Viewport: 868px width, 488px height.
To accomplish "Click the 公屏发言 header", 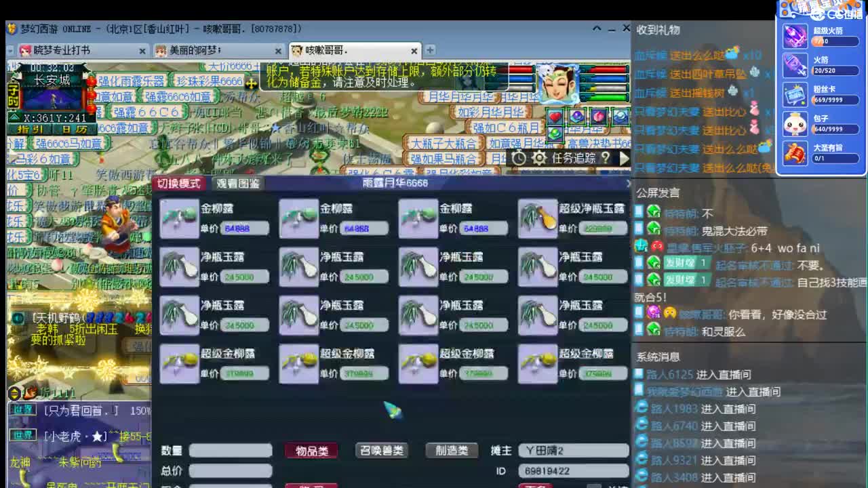I will (658, 193).
